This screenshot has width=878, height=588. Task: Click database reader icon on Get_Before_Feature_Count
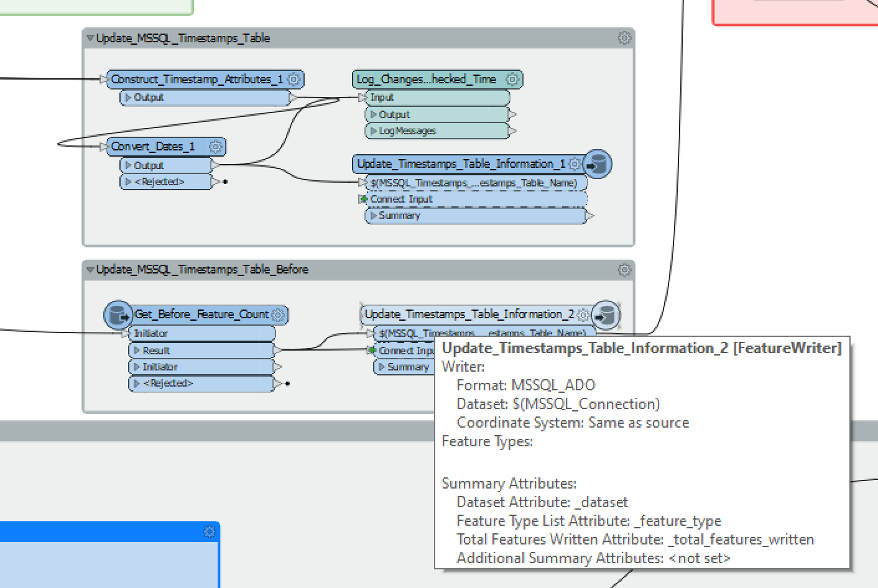pyautogui.click(x=118, y=315)
